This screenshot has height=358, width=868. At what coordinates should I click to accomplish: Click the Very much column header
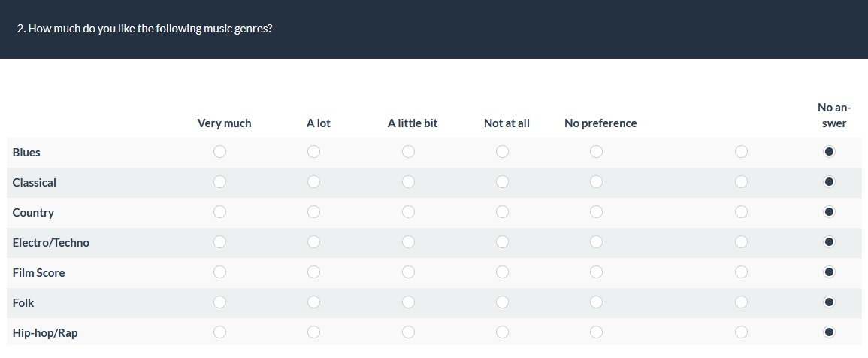click(x=224, y=123)
